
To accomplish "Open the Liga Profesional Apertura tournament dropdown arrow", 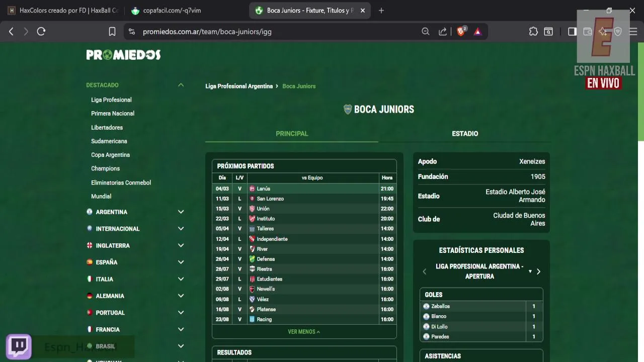I will tap(530, 271).
